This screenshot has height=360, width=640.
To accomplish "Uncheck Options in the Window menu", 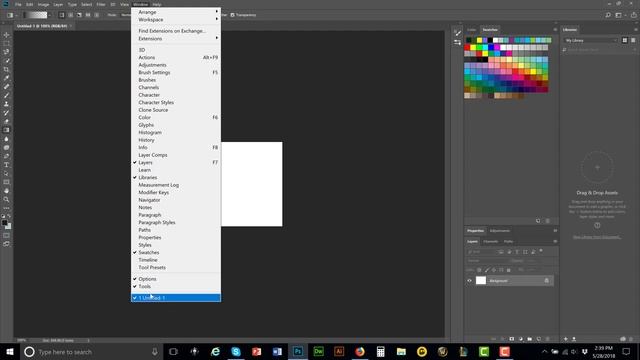I will (176, 279).
